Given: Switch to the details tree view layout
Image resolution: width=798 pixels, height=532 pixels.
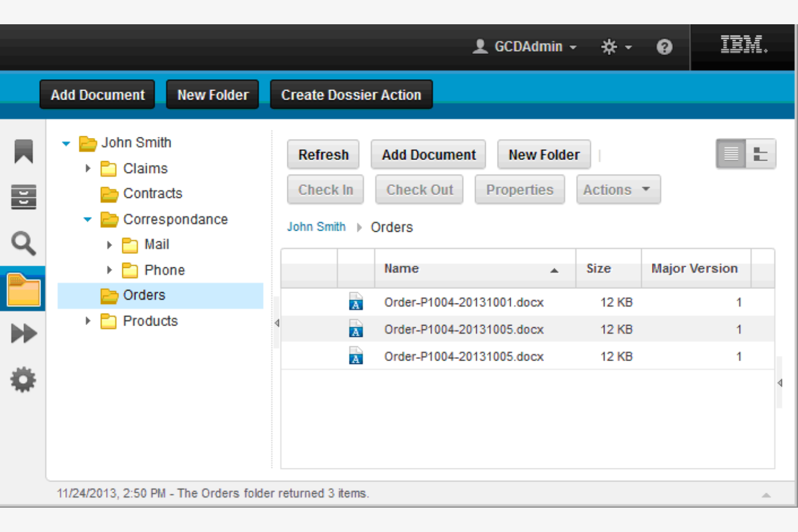Looking at the screenshot, I should (760, 154).
